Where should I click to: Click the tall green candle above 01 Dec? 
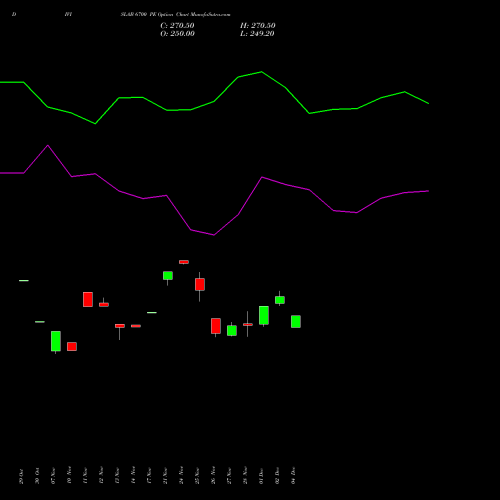tap(264, 315)
